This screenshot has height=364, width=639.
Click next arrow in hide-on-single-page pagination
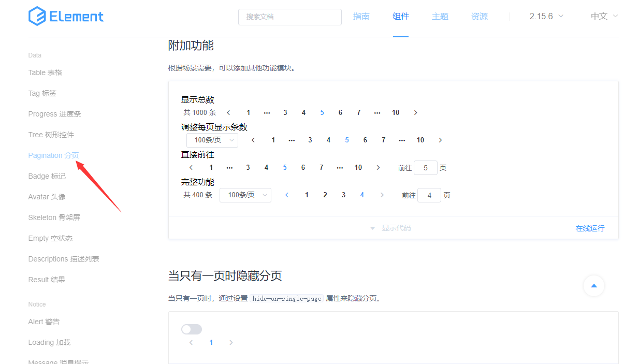[x=231, y=342]
